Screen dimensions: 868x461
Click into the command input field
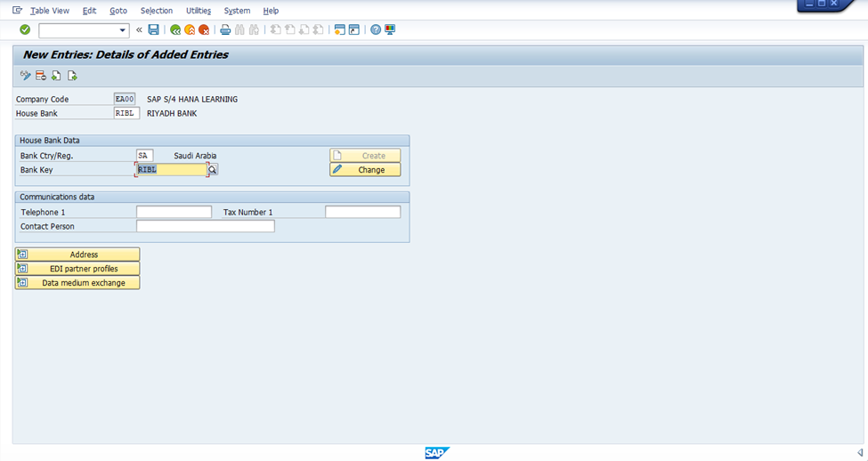[x=78, y=30]
